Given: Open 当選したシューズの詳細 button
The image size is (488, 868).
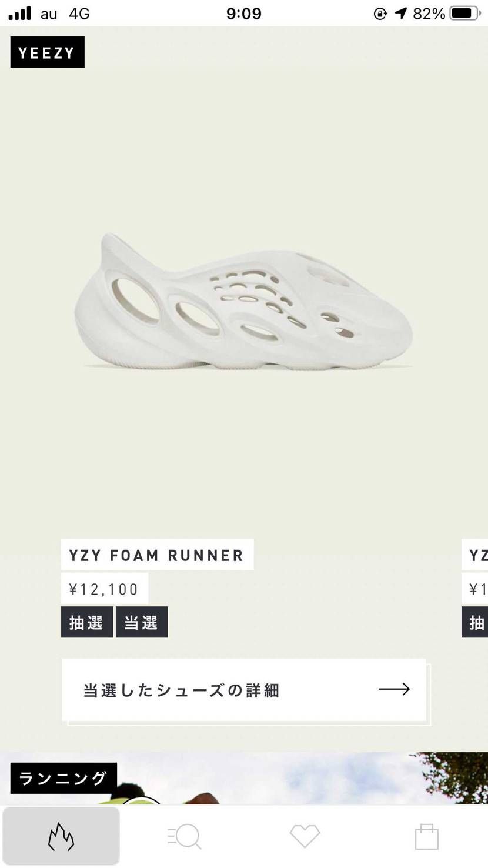Looking at the screenshot, I should click(x=244, y=690).
